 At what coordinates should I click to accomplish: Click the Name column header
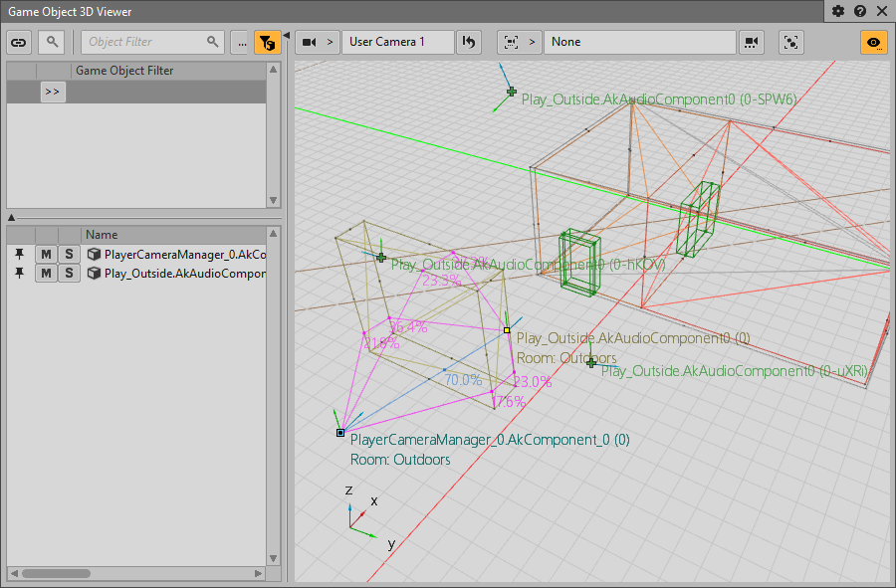pyautogui.click(x=174, y=235)
